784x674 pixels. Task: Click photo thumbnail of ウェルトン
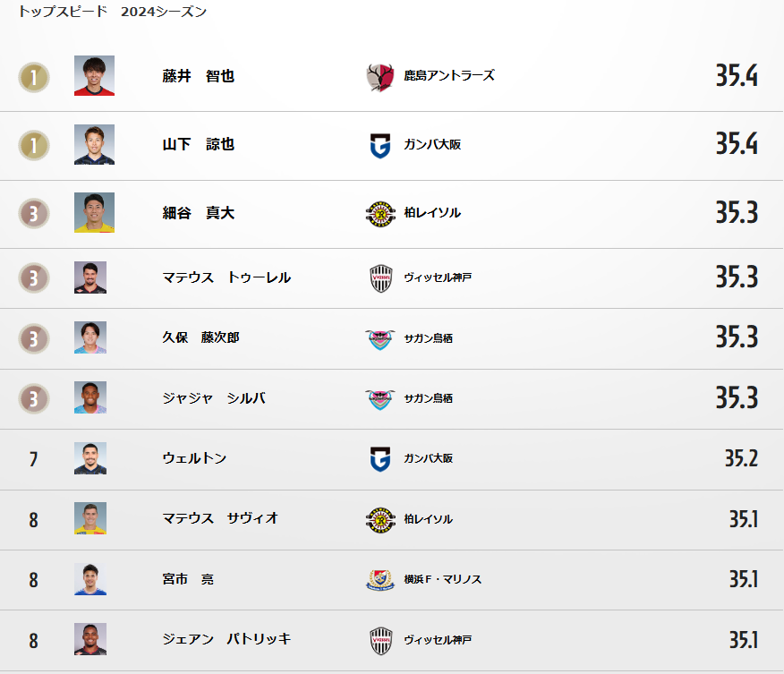(90, 458)
